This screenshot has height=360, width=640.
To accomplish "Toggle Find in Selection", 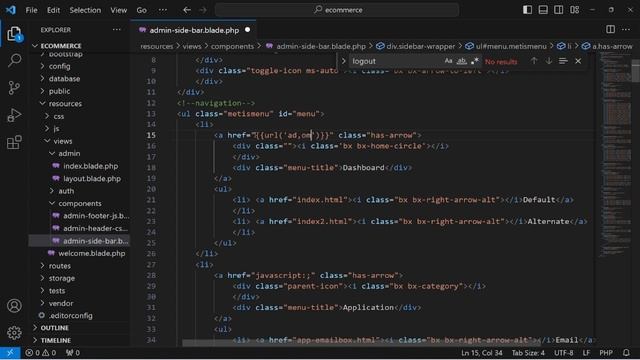I will [x=563, y=61].
